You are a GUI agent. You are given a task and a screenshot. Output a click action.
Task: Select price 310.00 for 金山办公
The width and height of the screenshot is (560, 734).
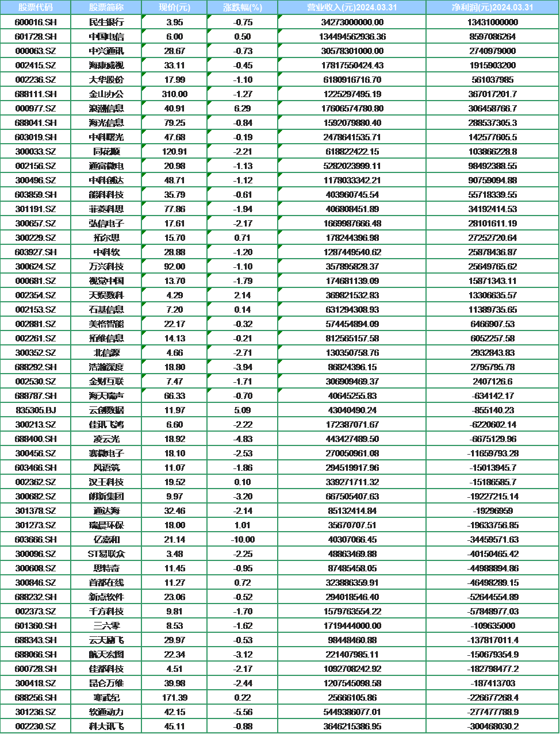click(x=175, y=94)
